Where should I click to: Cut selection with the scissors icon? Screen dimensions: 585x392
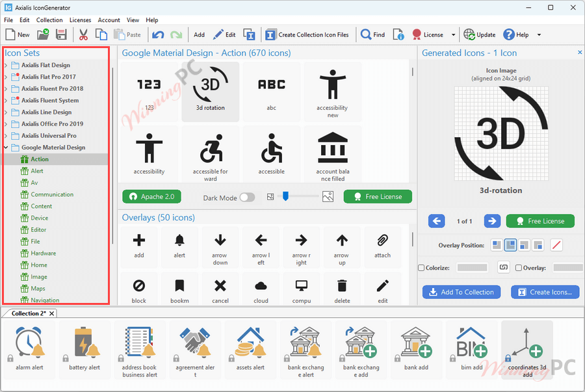(x=83, y=34)
